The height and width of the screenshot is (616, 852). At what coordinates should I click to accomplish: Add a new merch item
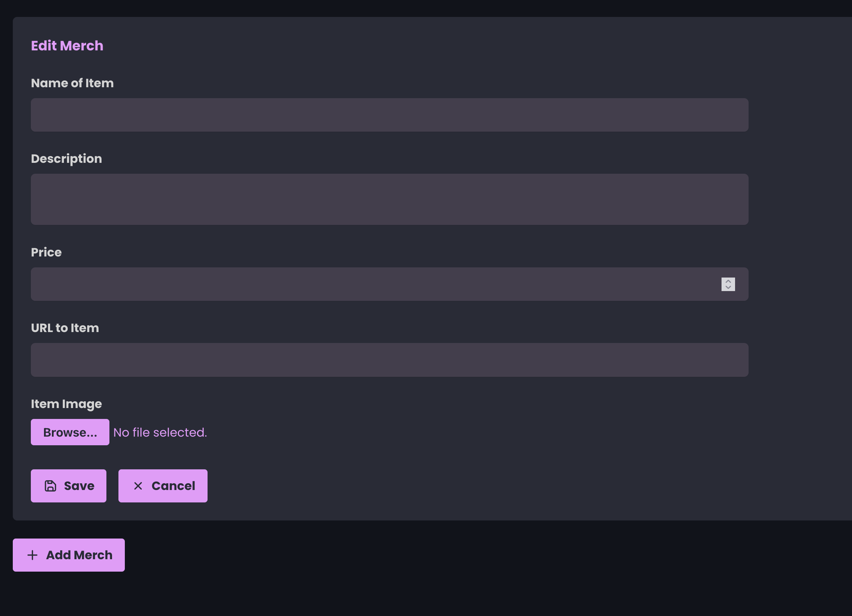click(68, 555)
